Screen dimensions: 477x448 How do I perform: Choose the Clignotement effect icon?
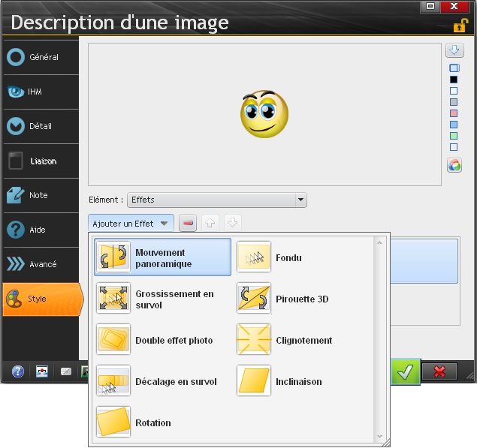coord(254,340)
